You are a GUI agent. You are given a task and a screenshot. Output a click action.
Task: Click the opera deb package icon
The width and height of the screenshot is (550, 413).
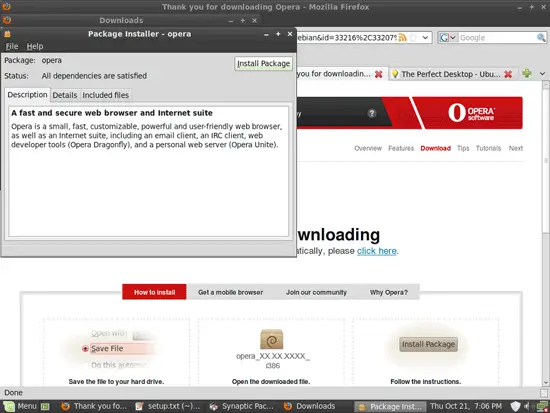pyautogui.click(x=271, y=339)
